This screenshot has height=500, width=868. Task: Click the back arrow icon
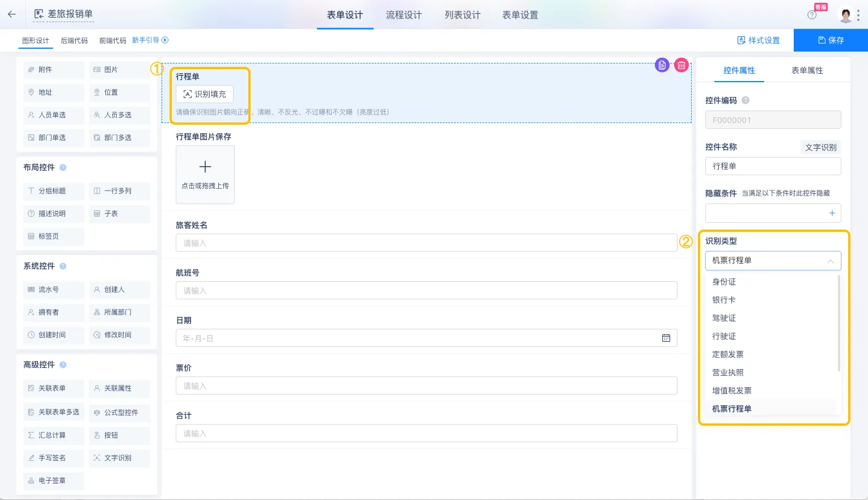[x=12, y=14]
